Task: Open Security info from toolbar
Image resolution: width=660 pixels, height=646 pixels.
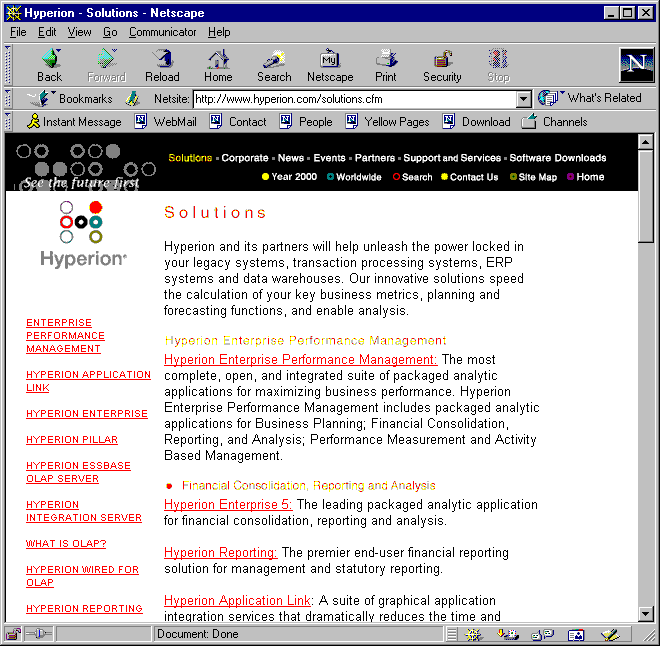Action: [x=442, y=65]
